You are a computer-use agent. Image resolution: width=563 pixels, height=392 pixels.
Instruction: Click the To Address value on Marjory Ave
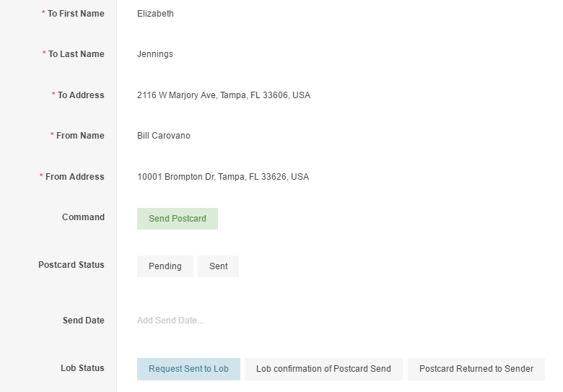[224, 95]
